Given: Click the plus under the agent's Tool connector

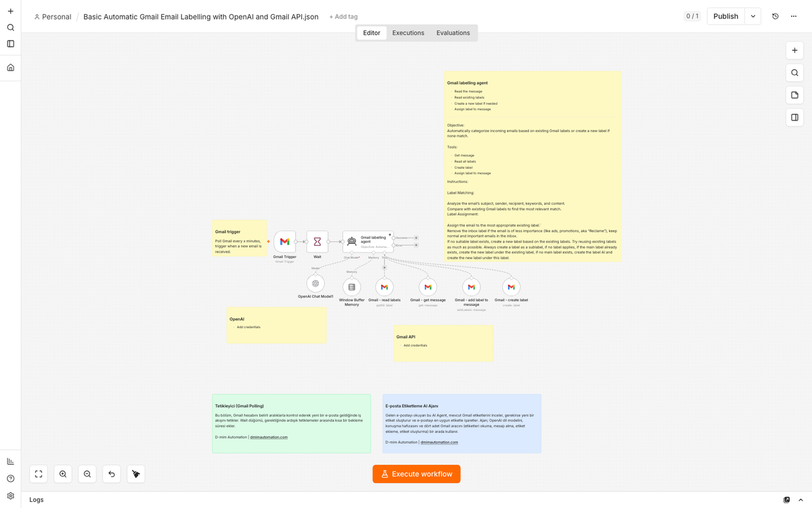Looking at the screenshot, I should pos(384,268).
